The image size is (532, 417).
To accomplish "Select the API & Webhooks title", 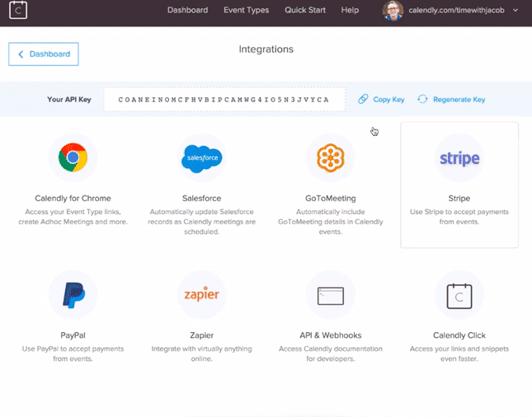I will click(331, 335).
